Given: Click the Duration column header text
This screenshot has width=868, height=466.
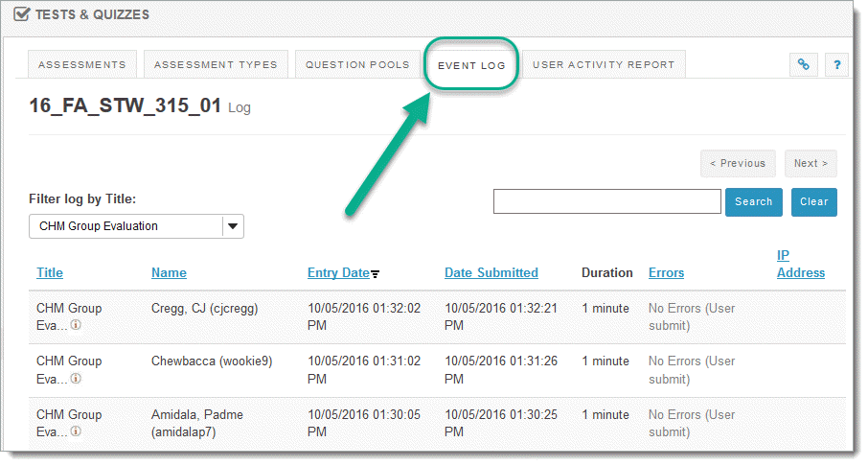Looking at the screenshot, I should click(x=606, y=272).
